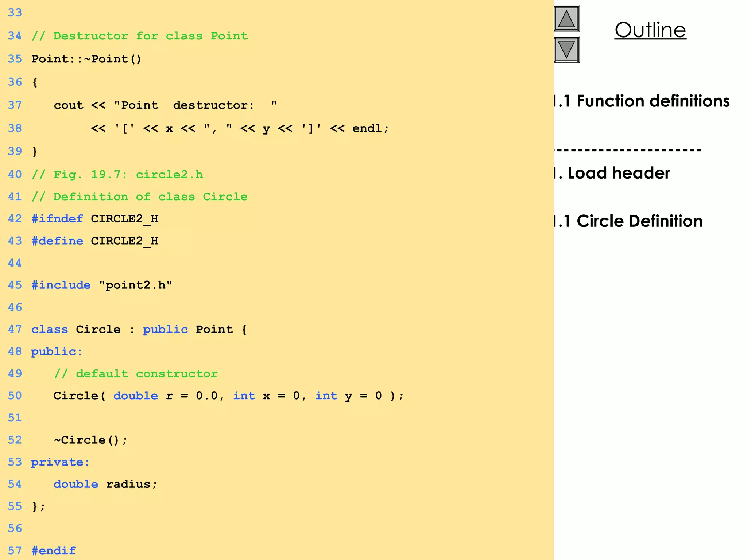Screen dimensions: 747x560
Task: Click 'class Circle : public Point {' line
Action: [x=139, y=330]
